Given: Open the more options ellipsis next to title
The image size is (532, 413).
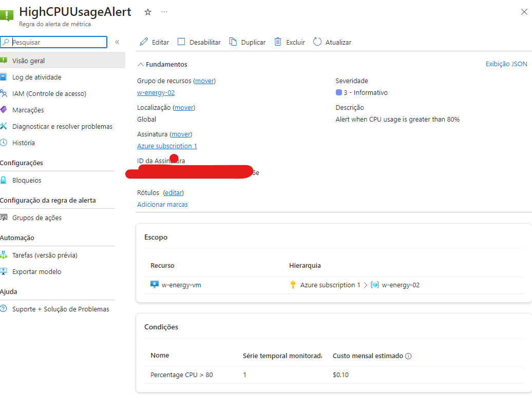Looking at the screenshot, I should click(164, 12).
